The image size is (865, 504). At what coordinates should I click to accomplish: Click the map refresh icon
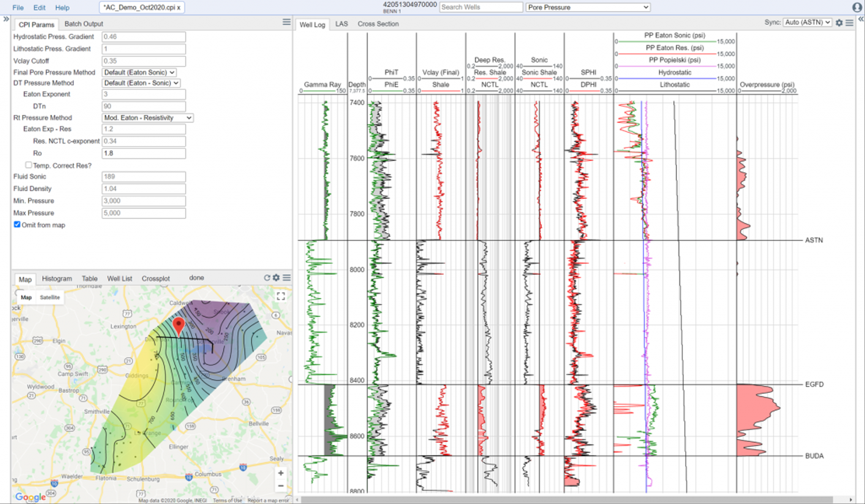pos(267,278)
